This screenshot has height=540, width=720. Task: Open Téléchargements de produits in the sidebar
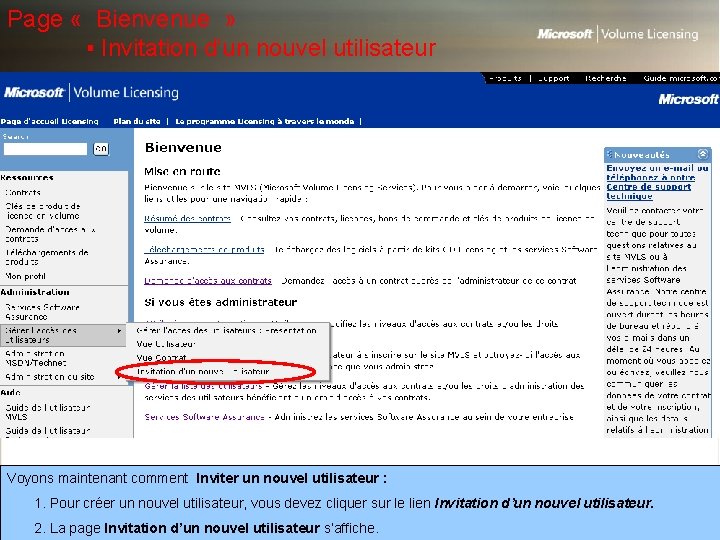pos(47,257)
